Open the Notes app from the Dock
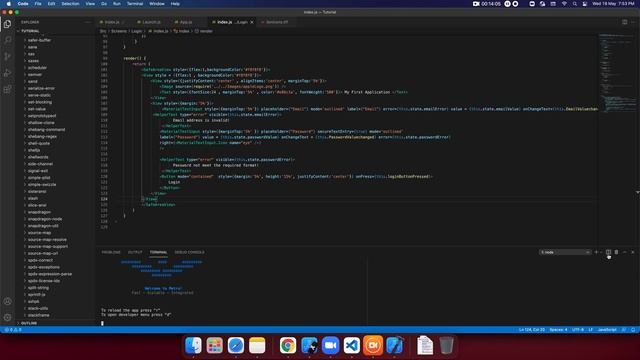The height and width of the screenshot is (360, 640). 257,346
